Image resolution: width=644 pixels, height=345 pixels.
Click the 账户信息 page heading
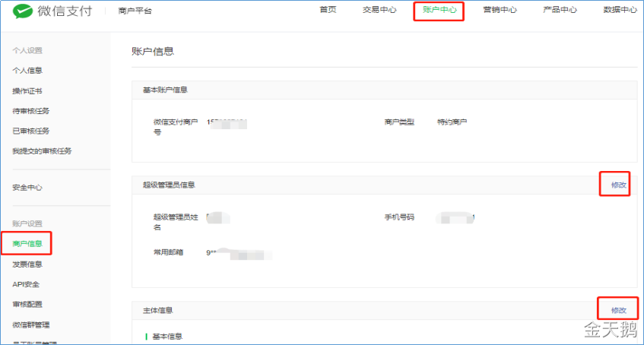[x=153, y=52]
